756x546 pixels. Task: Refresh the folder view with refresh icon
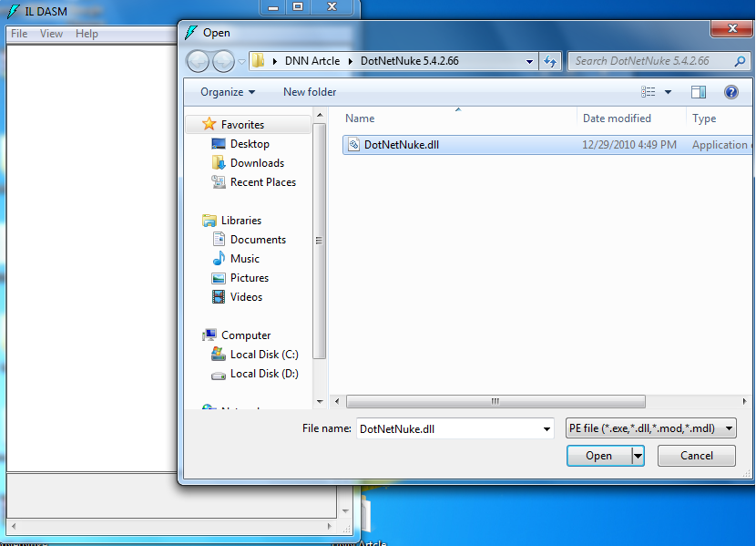pos(550,61)
